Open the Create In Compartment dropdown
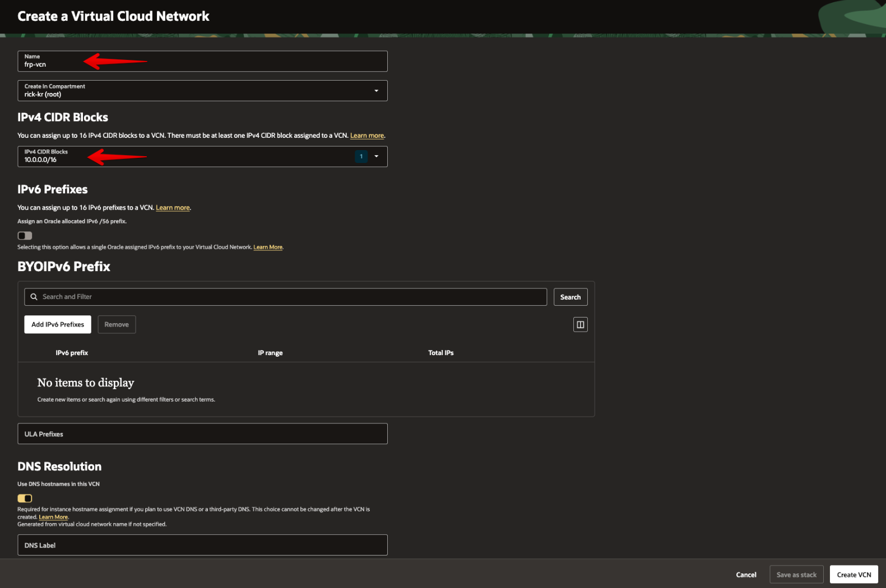This screenshot has height=588, width=886. click(x=202, y=91)
